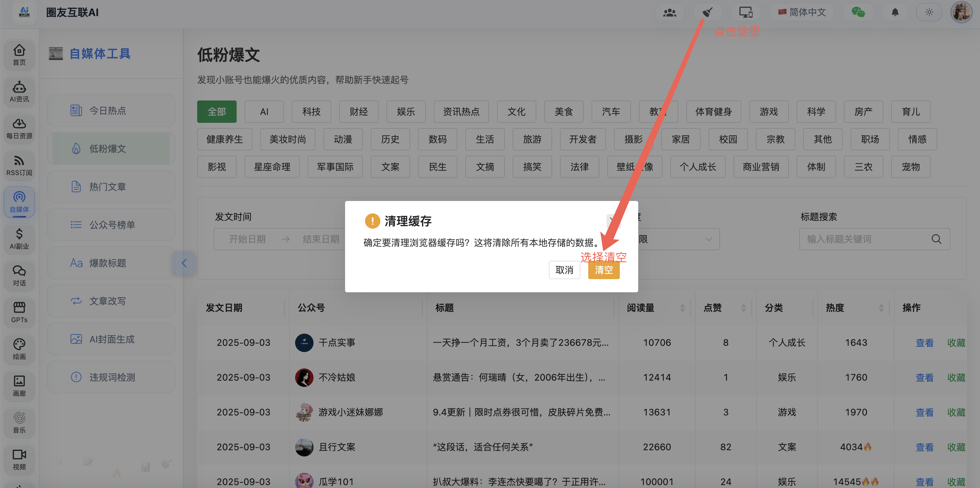Open GPTs in left sidebar

19,313
